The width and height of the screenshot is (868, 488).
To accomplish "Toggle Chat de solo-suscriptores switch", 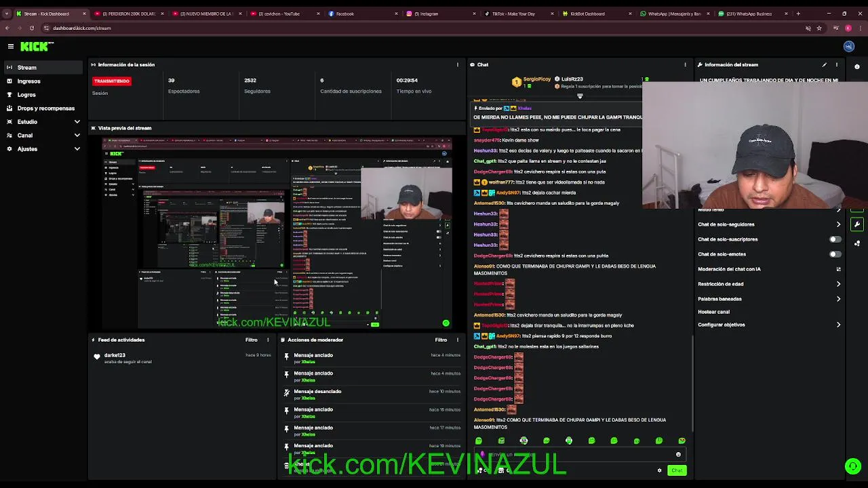I will pyautogui.click(x=835, y=239).
